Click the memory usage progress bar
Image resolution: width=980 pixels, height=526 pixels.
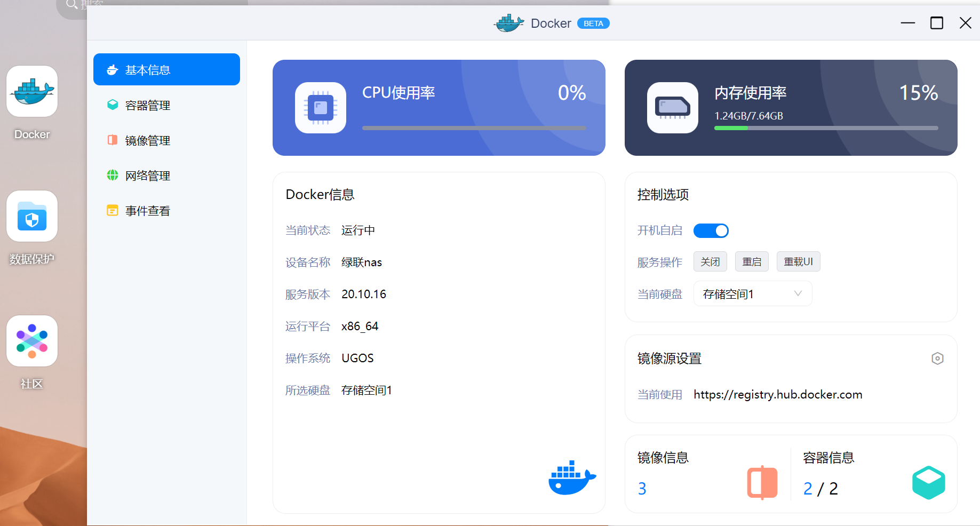pos(826,128)
